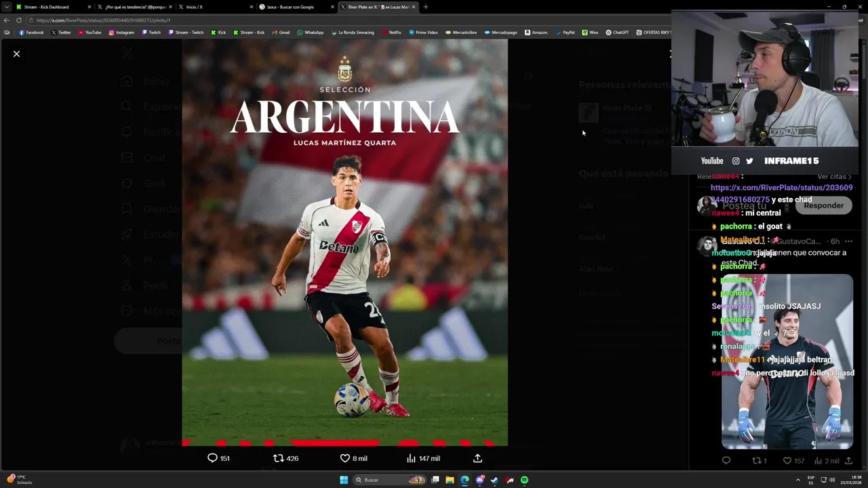Image resolution: width=868 pixels, height=488 pixels.
Task: Open replies with the comment icon showing 151
Action: point(218,458)
